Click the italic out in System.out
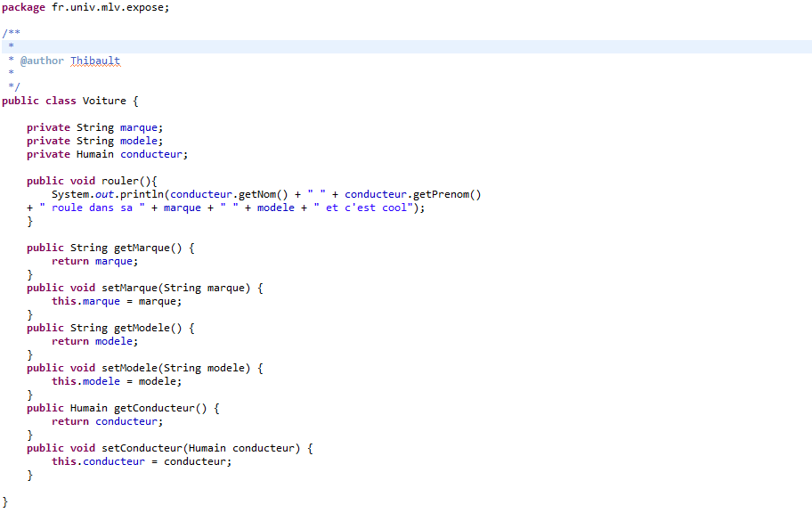 click(114, 194)
